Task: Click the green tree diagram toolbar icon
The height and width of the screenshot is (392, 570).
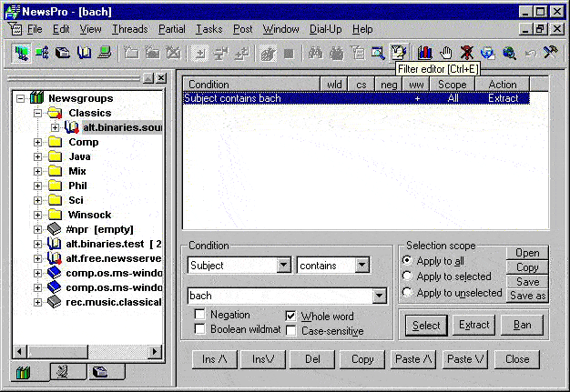Action: (42, 53)
